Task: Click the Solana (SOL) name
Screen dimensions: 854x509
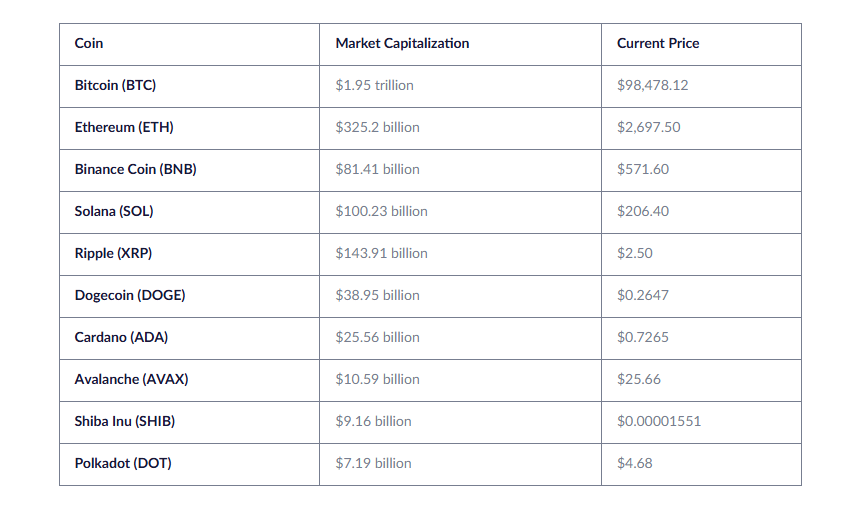Action: pyautogui.click(x=114, y=212)
